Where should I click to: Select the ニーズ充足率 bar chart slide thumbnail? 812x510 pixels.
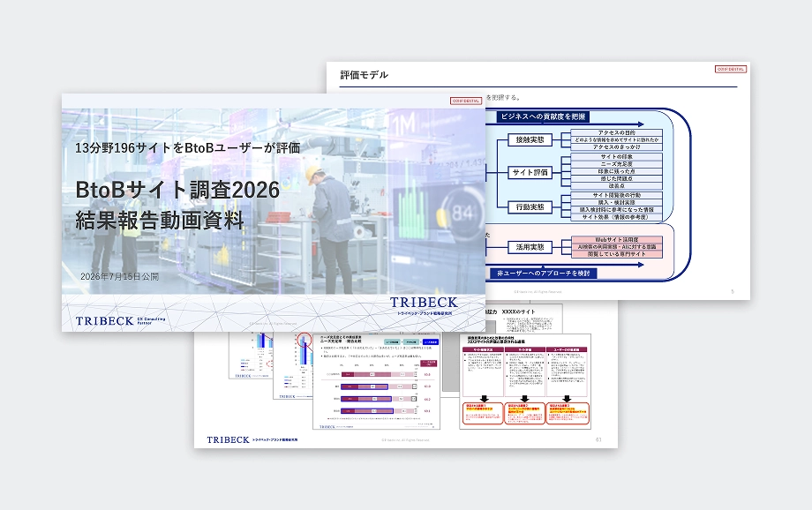tap(376, 381)
